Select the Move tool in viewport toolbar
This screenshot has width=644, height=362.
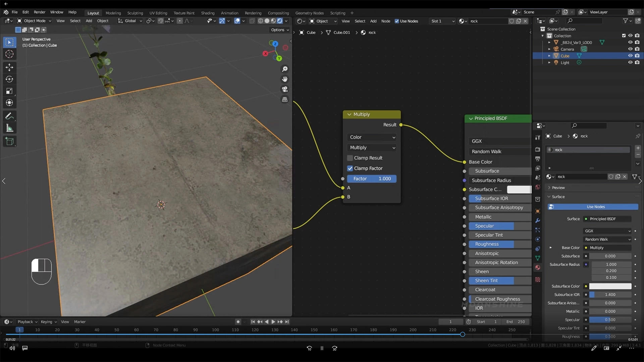9,67
